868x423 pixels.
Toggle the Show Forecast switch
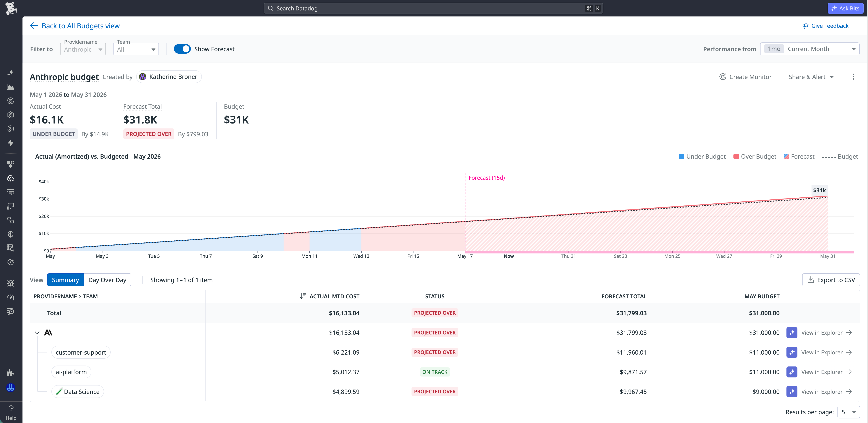[x=182, y=49]
